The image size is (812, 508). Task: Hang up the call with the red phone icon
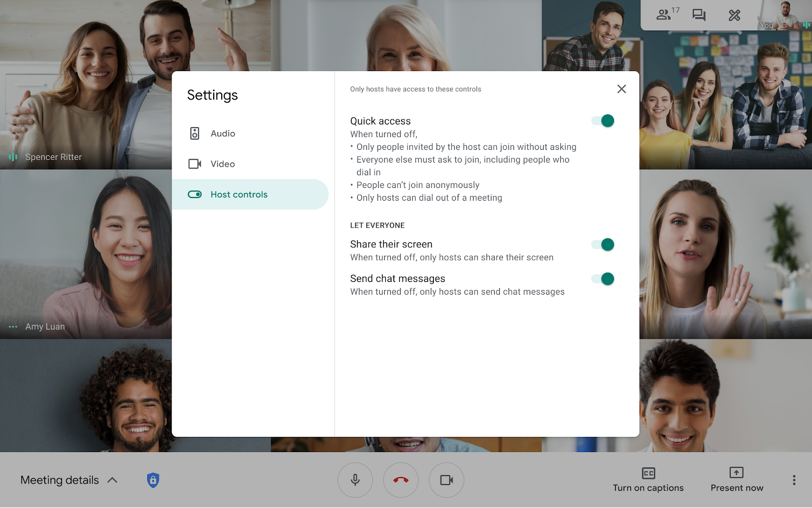400,480
